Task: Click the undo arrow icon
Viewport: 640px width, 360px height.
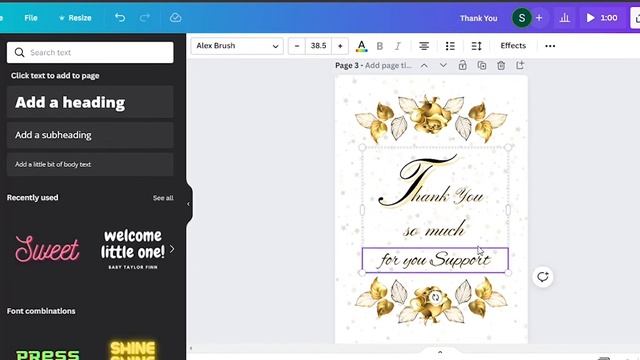Action: [x=120, y=18]
